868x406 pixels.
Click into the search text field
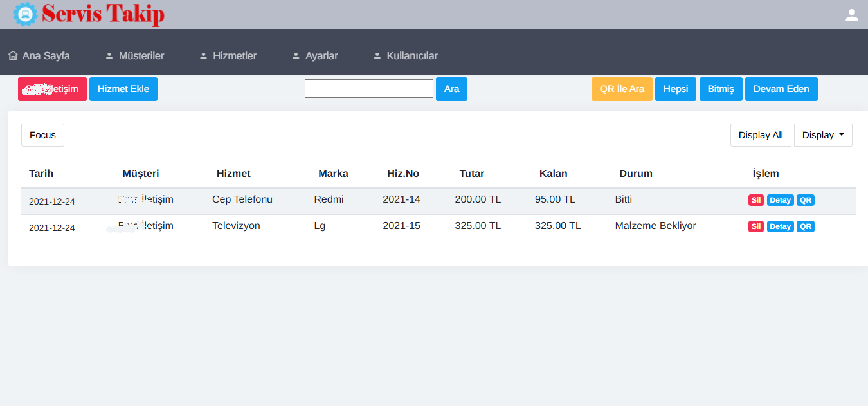point(368,89)
